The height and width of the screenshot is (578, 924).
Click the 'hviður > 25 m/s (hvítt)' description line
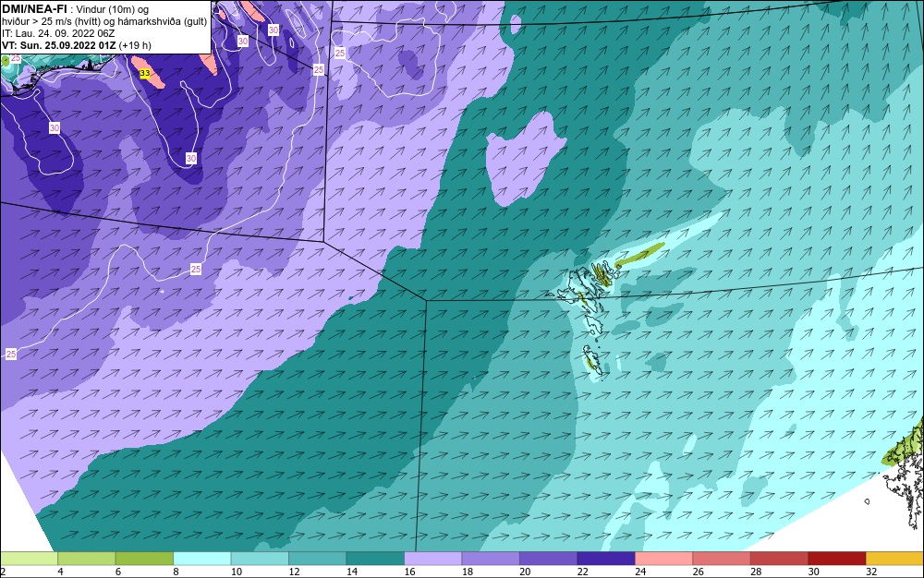pos(104,22)
